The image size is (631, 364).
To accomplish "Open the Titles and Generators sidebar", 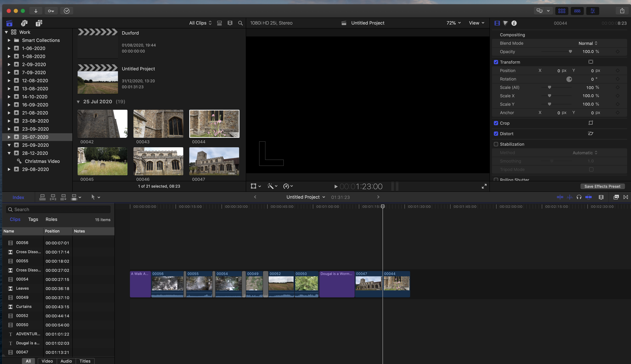I will click(39, 23).
